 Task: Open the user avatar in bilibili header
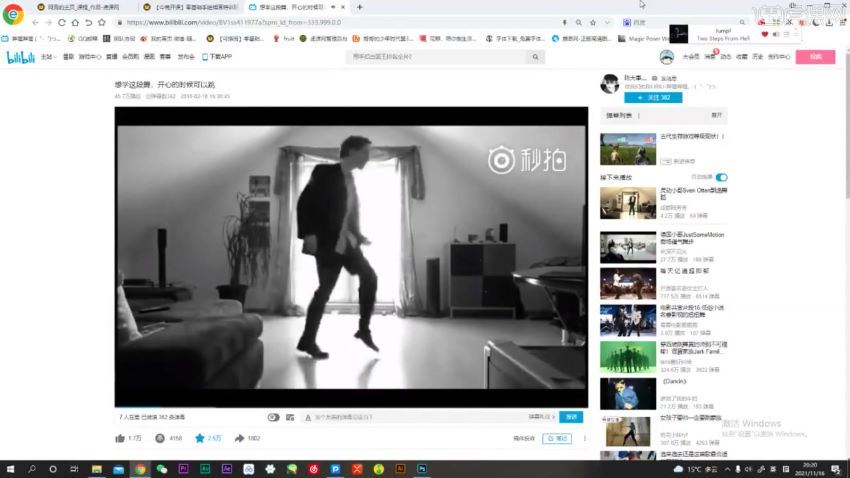(666, 56)
